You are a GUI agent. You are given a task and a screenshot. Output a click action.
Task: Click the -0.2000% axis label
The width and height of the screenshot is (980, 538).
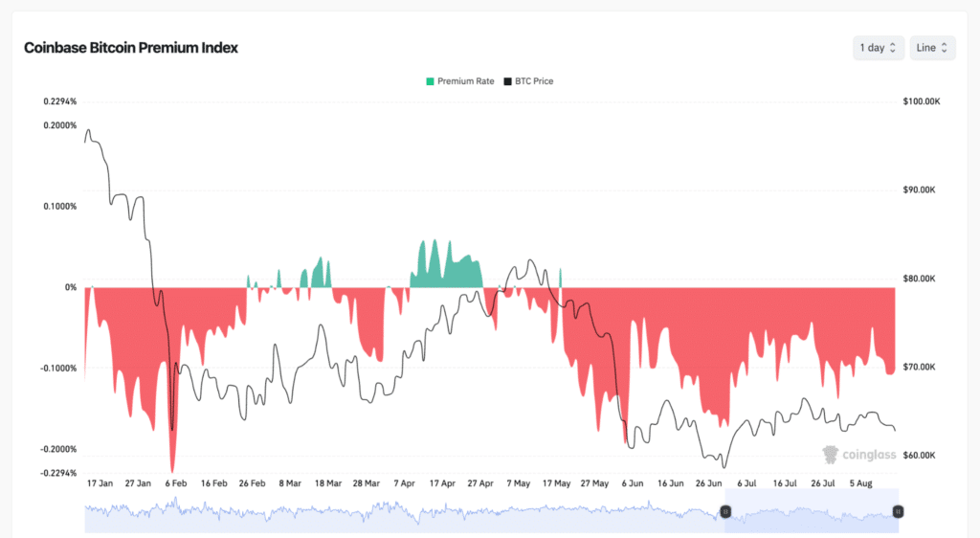[x=58, y=449]
